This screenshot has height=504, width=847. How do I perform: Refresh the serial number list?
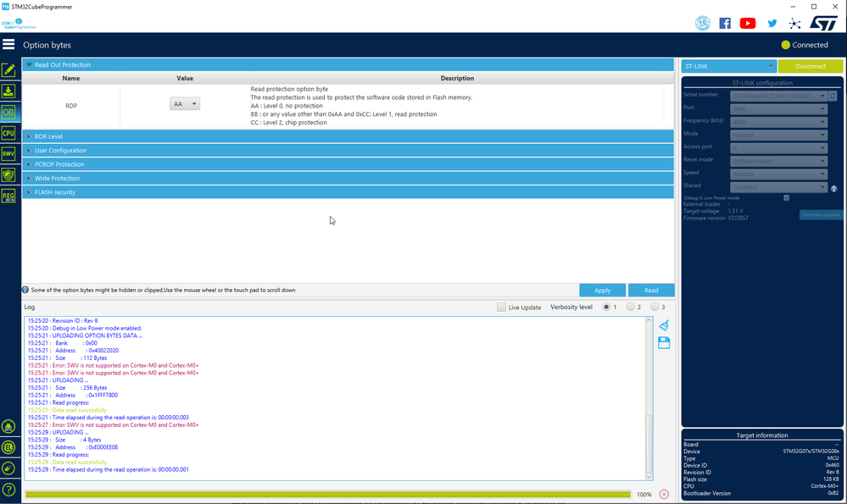coord(833,96)
